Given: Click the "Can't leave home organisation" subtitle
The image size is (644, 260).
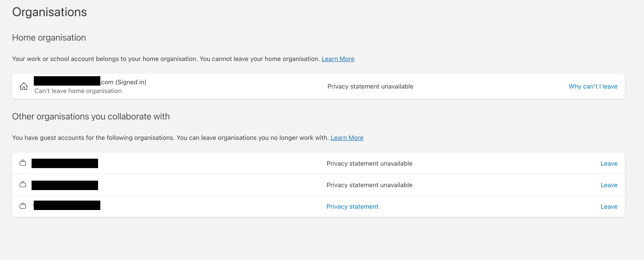Looking at the screenshot, I should [78, 91].
